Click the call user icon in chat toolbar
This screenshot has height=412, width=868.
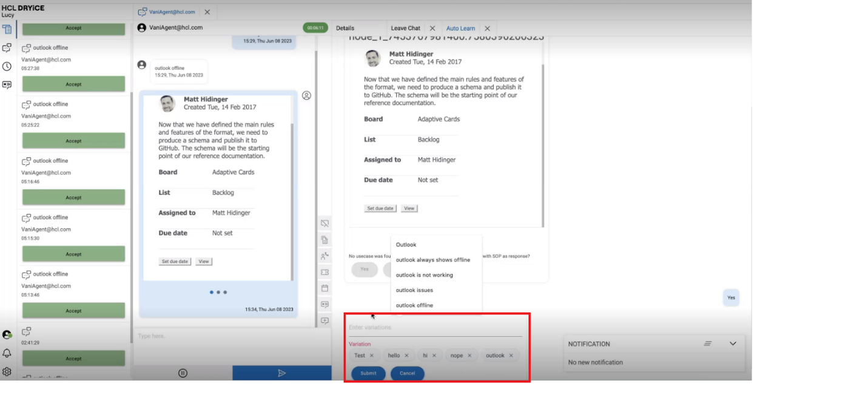pos(325,256)
